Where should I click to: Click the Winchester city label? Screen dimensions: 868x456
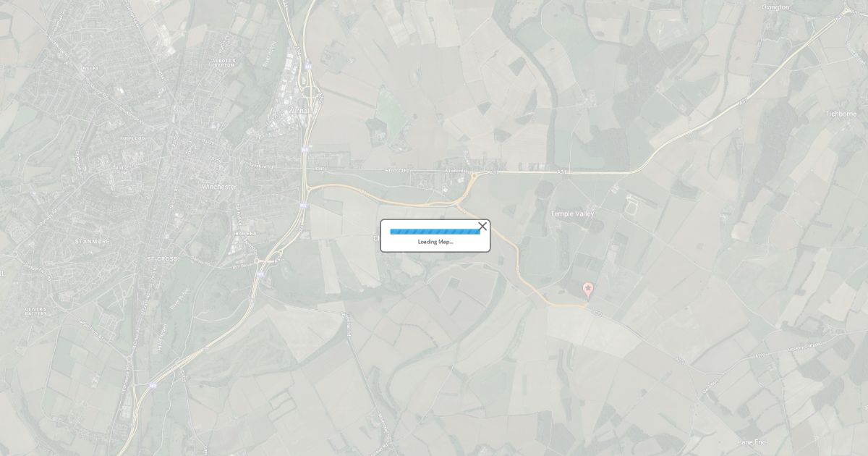click(x=218, y=187)
